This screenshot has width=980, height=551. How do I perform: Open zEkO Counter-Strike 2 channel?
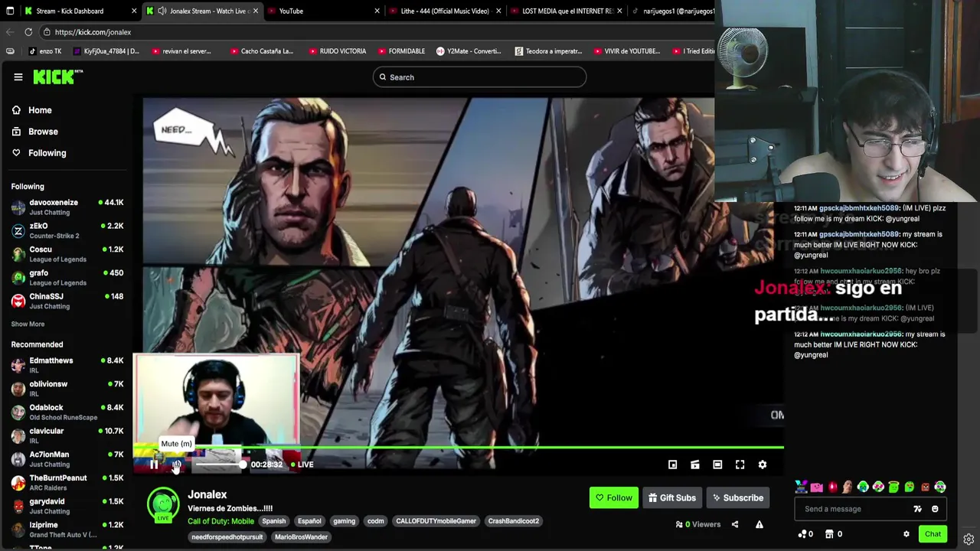(x=67, y=230)
